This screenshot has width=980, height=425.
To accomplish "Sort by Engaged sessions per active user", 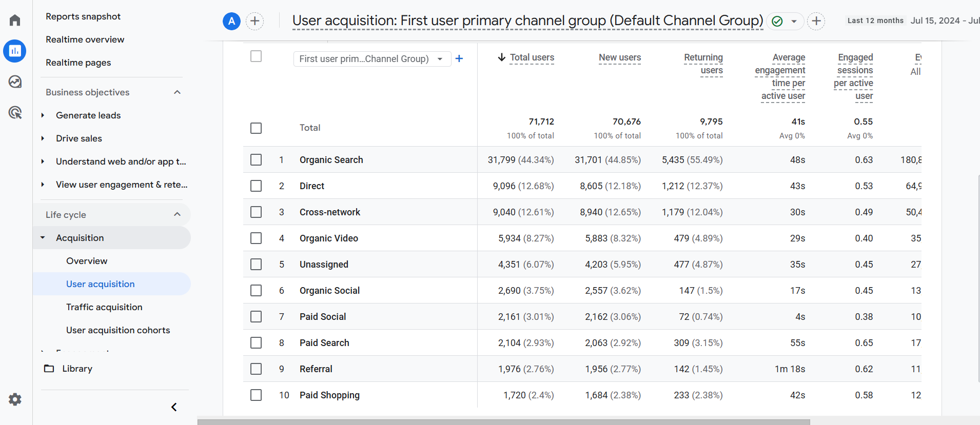I will [x=853, y=77].
